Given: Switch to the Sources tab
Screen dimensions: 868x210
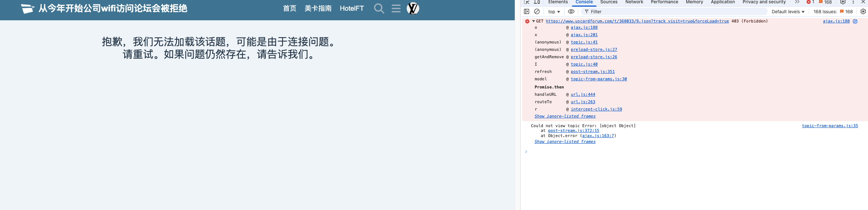Looking at the screenshot, I should tap(609, 2).
